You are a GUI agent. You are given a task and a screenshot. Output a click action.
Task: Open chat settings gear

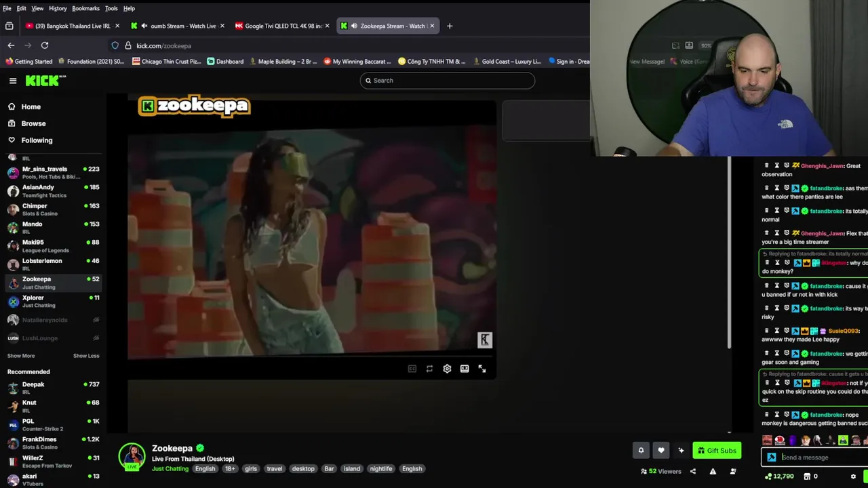point(853,476)
